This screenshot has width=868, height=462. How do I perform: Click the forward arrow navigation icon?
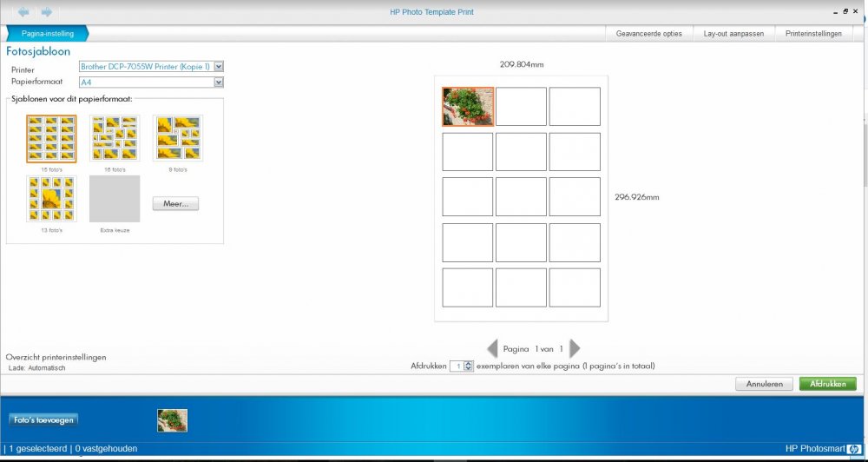(x=47, y=11)
